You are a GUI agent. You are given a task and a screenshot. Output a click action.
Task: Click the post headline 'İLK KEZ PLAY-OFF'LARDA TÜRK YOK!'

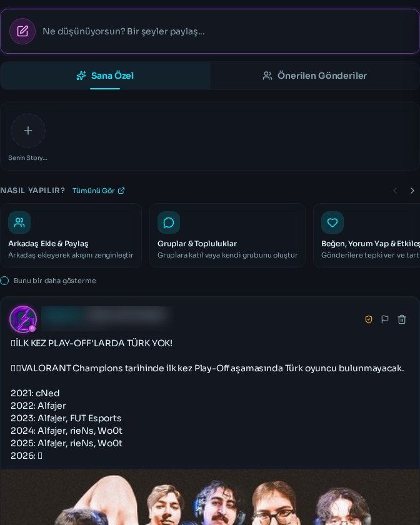click(91, 343)
